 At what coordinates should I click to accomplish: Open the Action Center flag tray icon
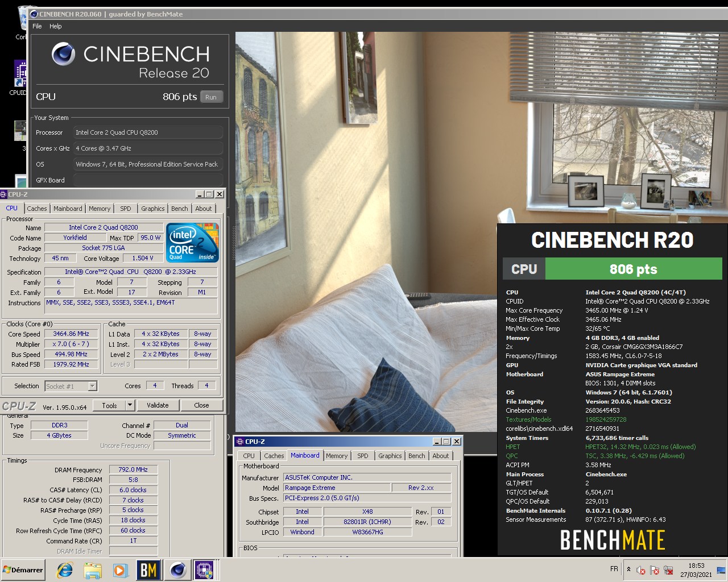click(655, 570)
